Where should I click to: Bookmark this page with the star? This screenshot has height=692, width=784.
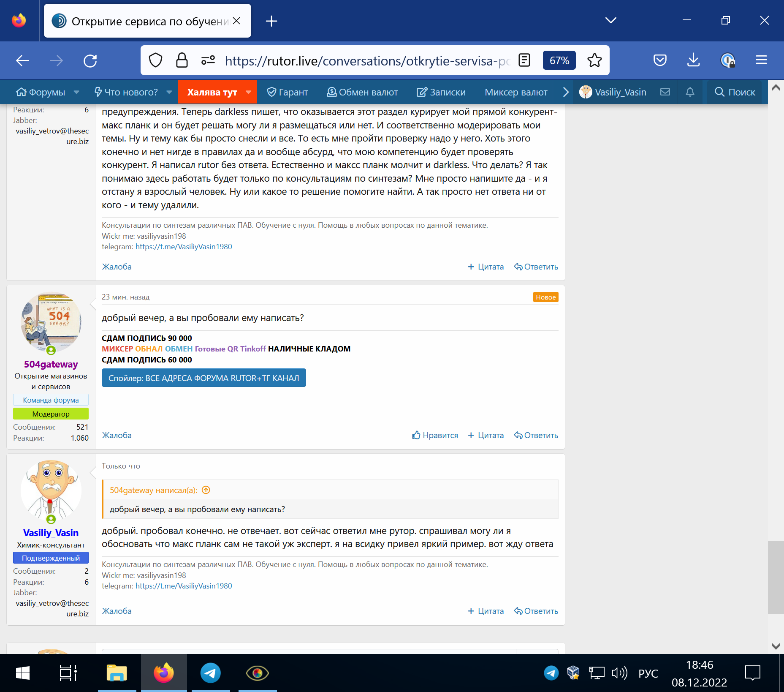594,60
